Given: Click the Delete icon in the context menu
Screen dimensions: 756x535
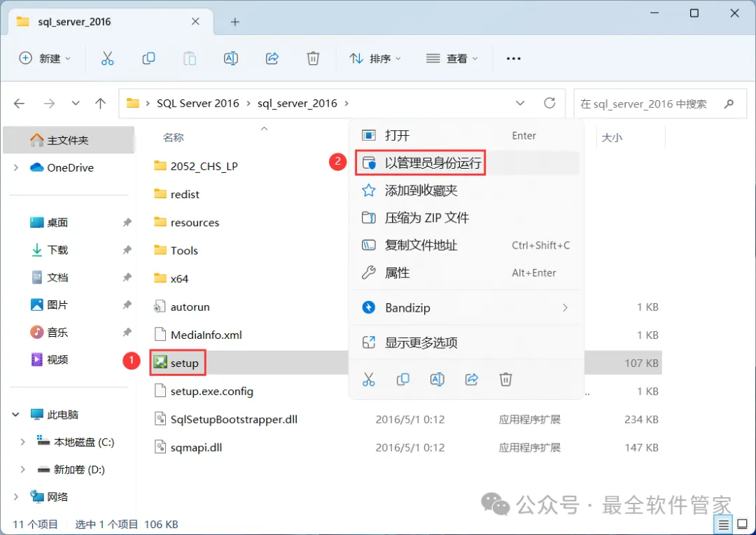Looking at the screenshot, I should pyautogui.click(x=505, y=379).
